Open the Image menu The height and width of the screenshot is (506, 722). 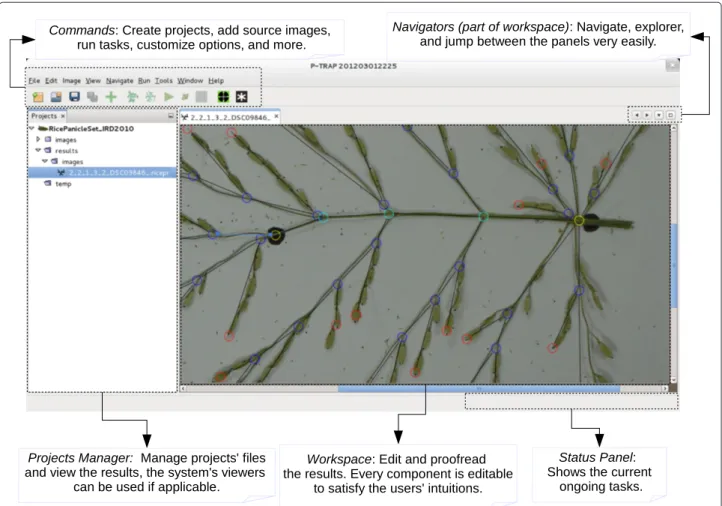coord(71,81)
